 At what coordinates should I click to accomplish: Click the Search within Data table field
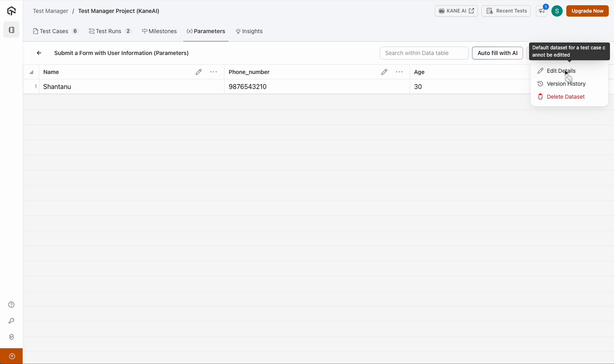point(423,53)
